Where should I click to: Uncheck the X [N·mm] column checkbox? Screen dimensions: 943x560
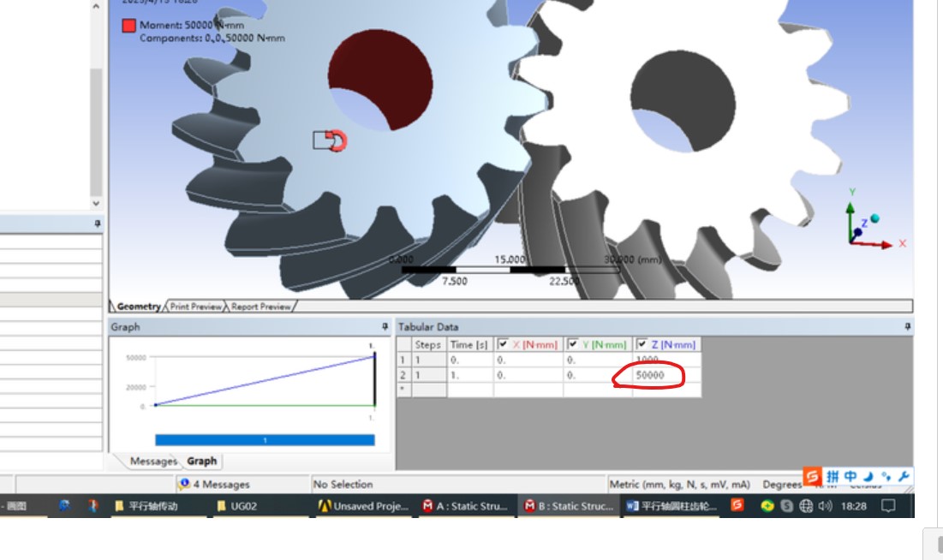click(502, 344)
